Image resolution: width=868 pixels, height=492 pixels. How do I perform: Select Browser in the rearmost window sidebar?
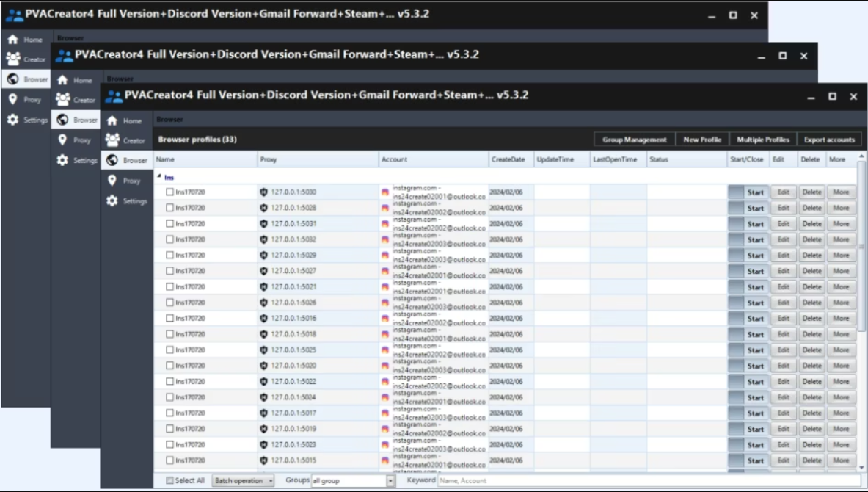point(26,79)
